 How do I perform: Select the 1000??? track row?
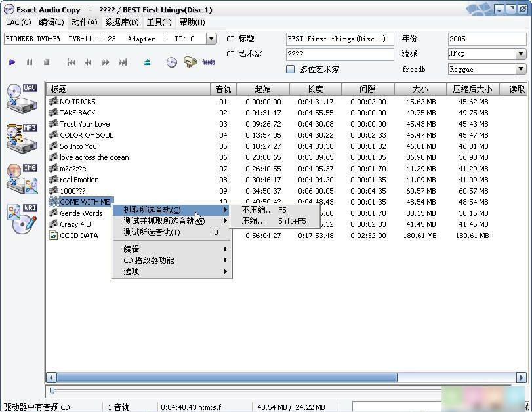(73, 191)
